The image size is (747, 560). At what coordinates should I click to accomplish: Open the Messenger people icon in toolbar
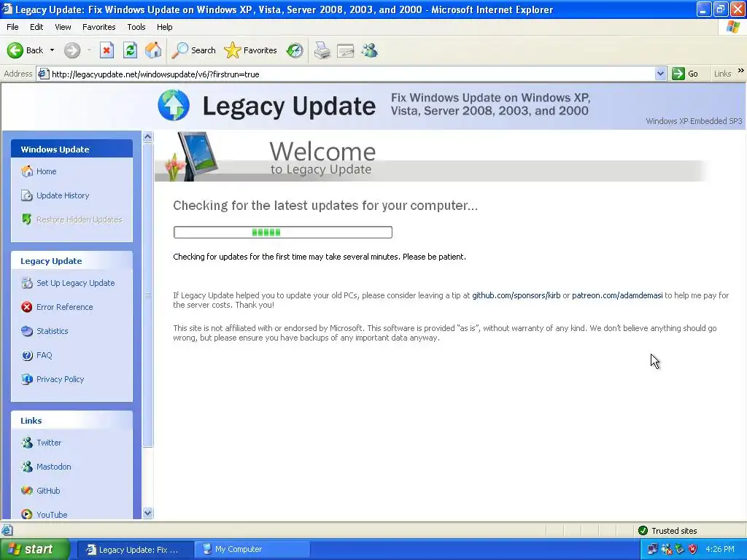tap(369, 50)
